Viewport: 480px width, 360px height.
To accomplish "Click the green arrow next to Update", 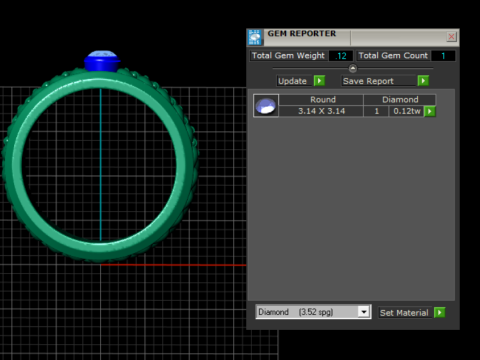I will click(319, 81).
